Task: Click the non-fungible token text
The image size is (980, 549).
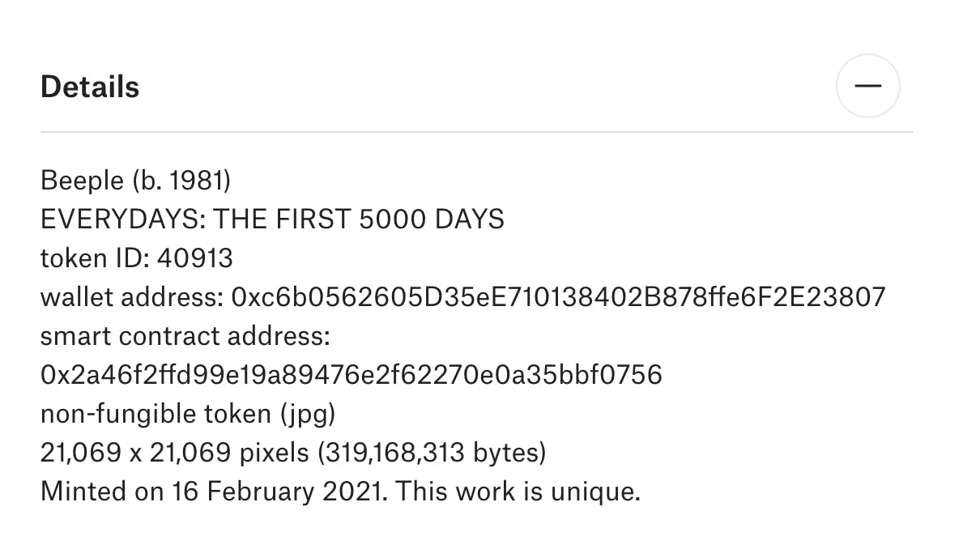Action: tap(156, 414)
